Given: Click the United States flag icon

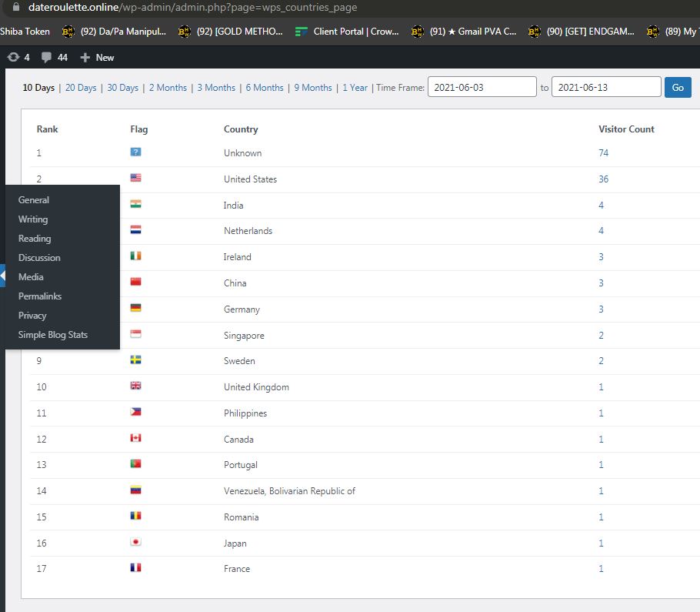Looking at the screenshot, I should pyautogui.click(x=136, y=178).
